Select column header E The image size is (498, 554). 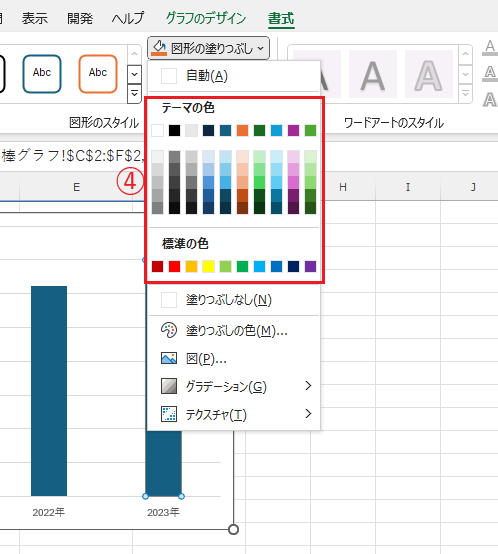coord(76,187)
